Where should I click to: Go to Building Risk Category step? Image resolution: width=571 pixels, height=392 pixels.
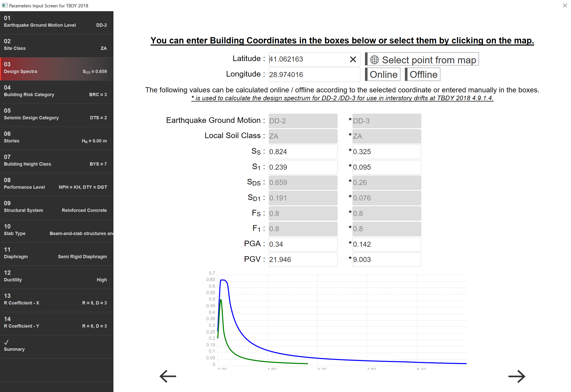tap(56, 92)
